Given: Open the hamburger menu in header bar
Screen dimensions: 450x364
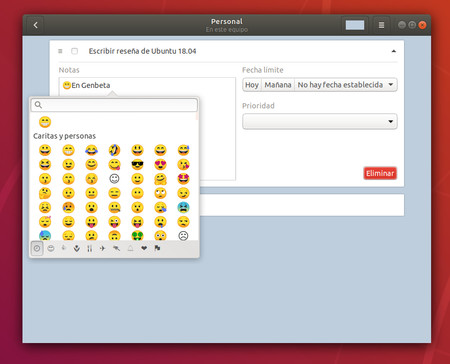Looking at the screenshot, I should 381,25.
